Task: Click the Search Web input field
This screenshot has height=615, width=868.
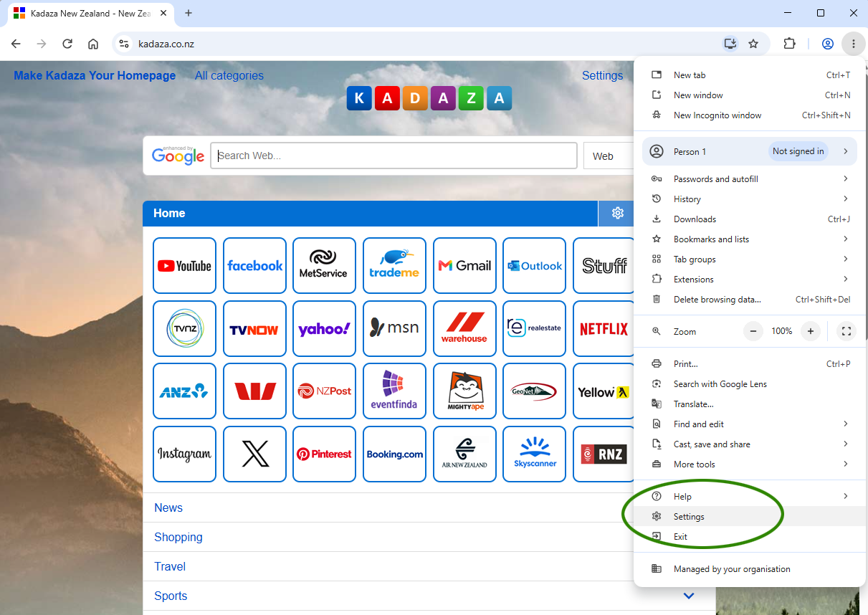Action: [394, 156]
